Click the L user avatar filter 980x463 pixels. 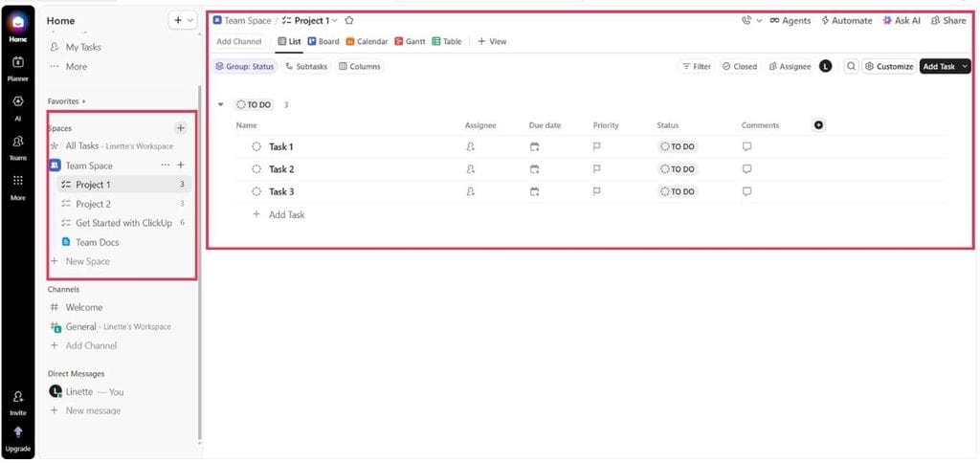tap(826, 66)
